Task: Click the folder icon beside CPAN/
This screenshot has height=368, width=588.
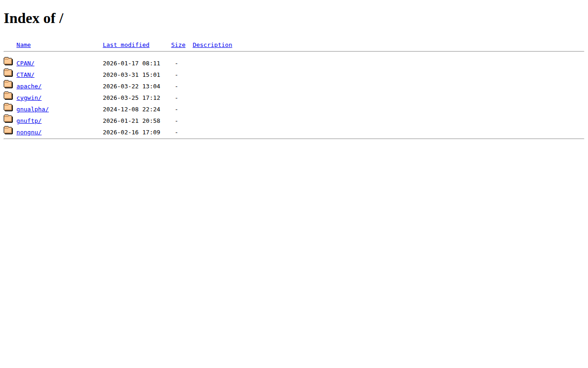Action: (8, 62)
